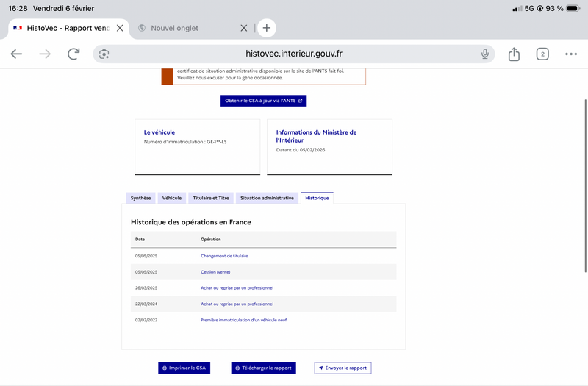Select the Situation administrative tab
Screen dimensions: 588x386
(x=267, y=198)
